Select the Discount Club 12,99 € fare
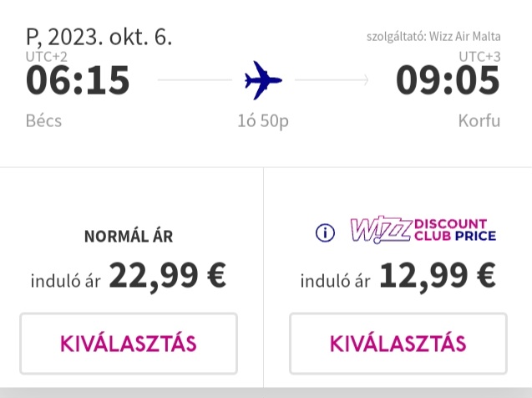 click(x=398, y=344)
